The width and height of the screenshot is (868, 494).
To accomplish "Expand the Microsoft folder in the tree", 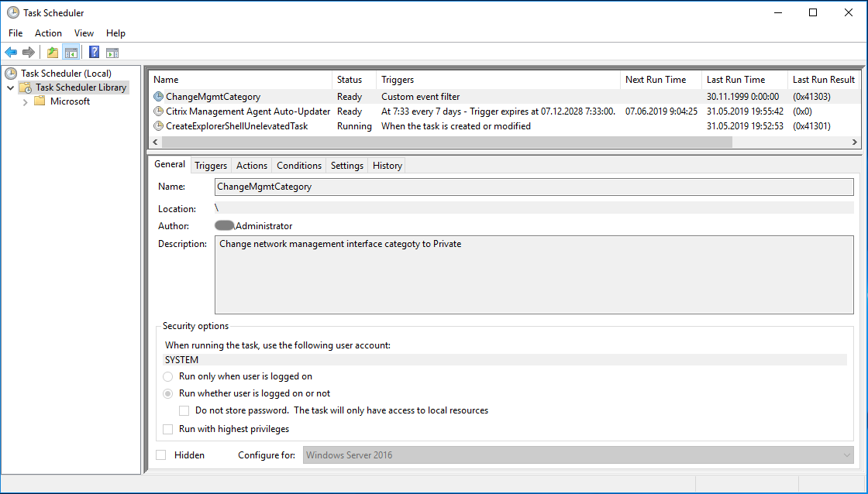I will (26, 101).
